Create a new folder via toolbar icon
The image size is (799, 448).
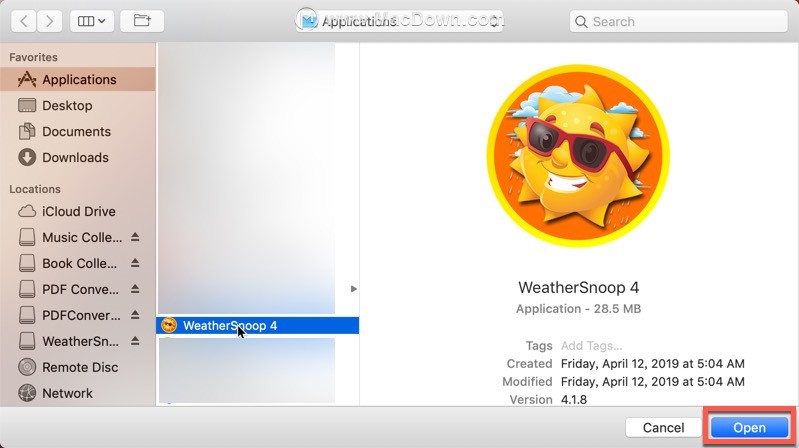[x=142, y=21]
